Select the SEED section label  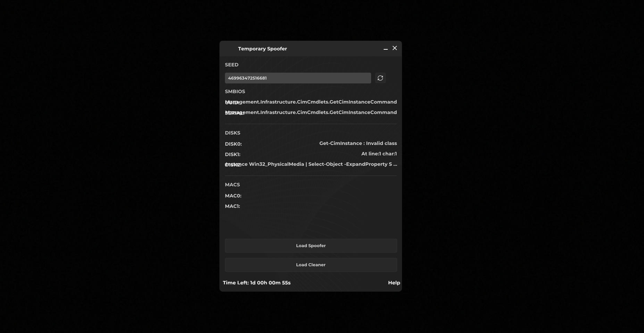coord(232,65)
